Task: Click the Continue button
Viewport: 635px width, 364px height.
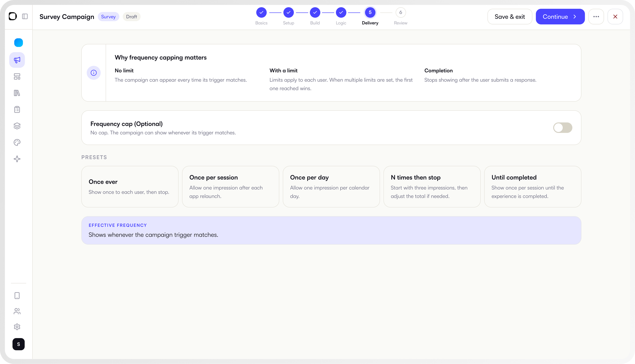Action: (x=560, y=17)
